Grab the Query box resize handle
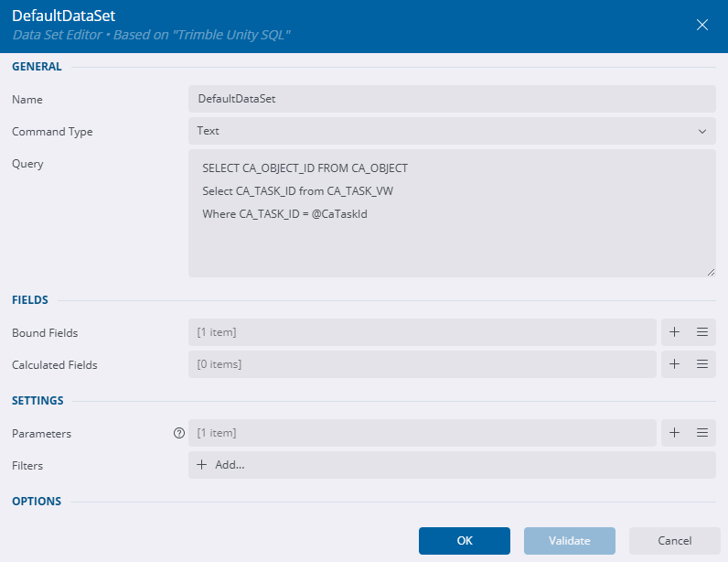Viewport: 728px width, 562px height. point(711,272)
